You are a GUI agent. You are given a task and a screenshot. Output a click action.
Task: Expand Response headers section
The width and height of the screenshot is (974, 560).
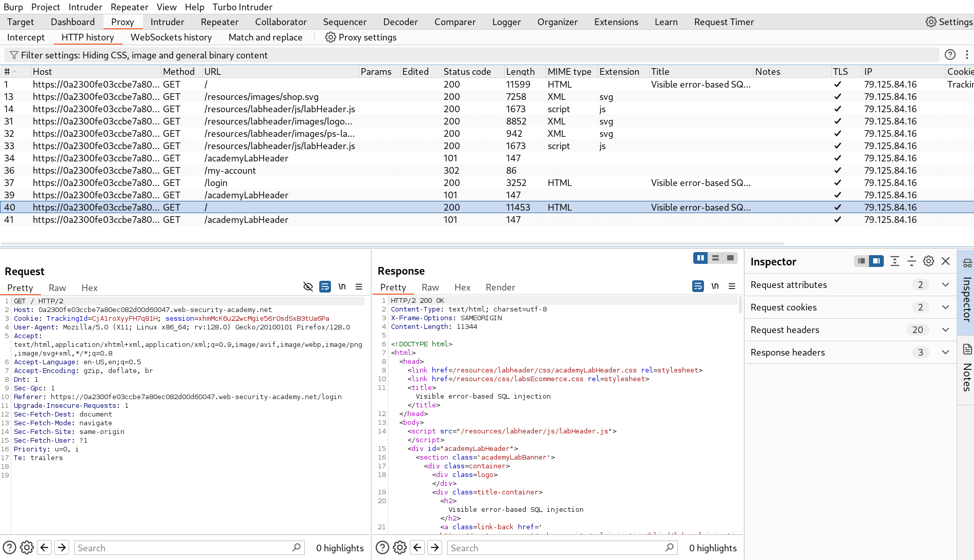click(945, 352)
